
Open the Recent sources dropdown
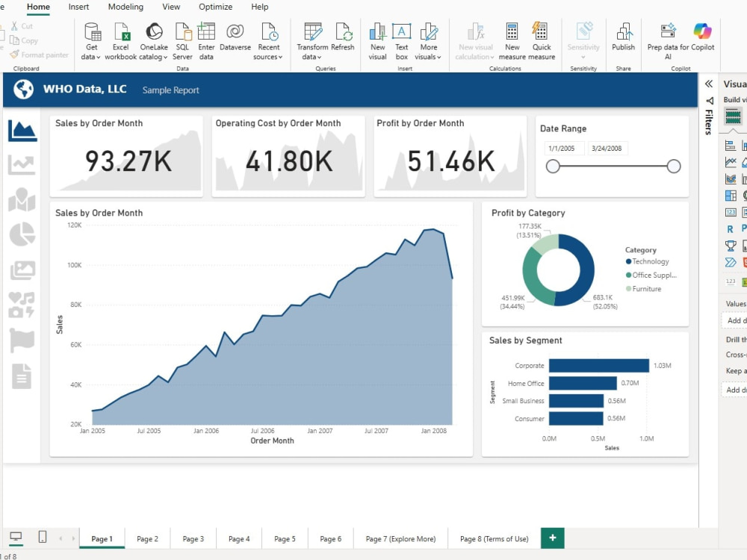pos(268,41)
